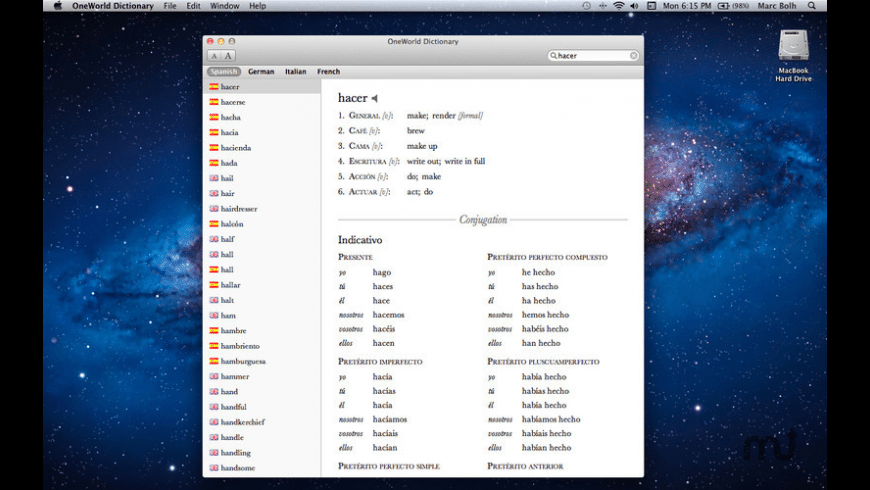This screenshot has width=870, height=490.
Task: Click the volume icon in menu bar
Action: [634, 6]
